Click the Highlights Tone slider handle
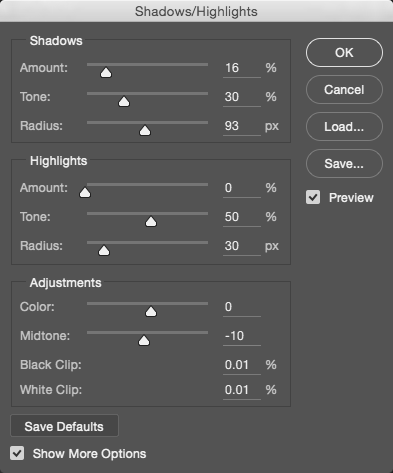Screen dimensions: 393x473 coord(151,221)
